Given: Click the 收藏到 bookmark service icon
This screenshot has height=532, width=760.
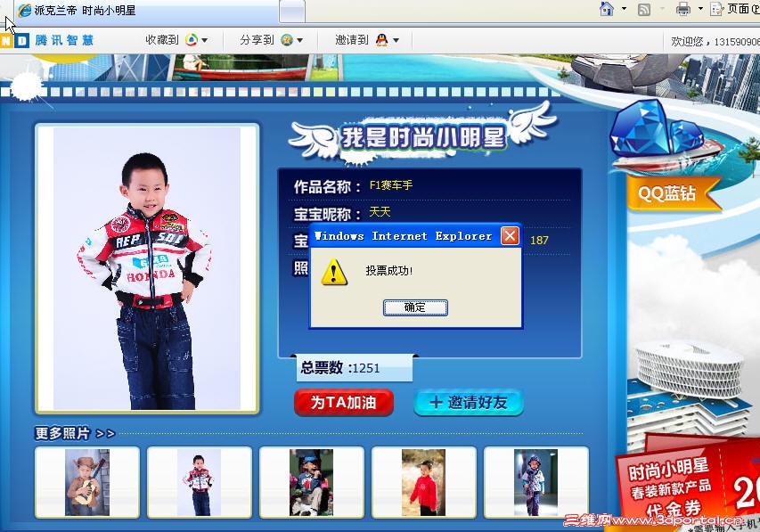Looking at the screenshot, I should 192,40.
